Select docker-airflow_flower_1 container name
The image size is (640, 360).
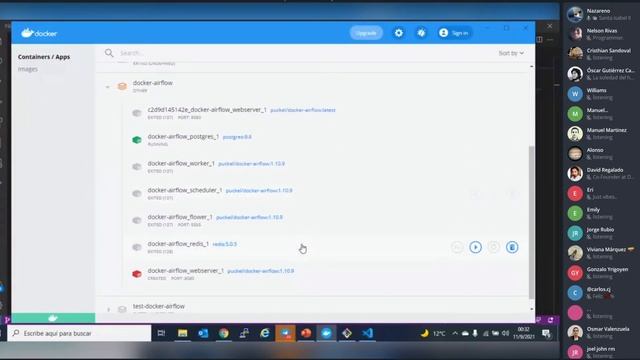pos(180,217)
